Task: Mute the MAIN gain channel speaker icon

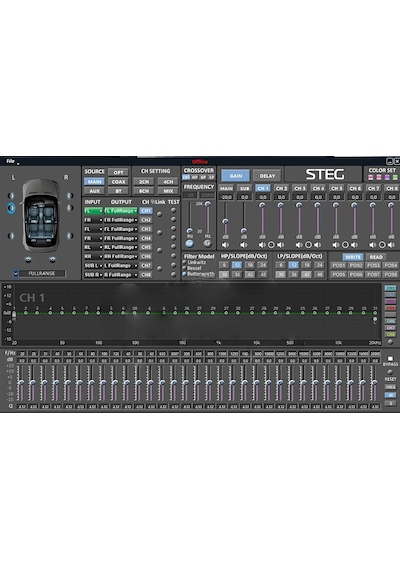Action: pyautogui.click(x=226, y=245)
